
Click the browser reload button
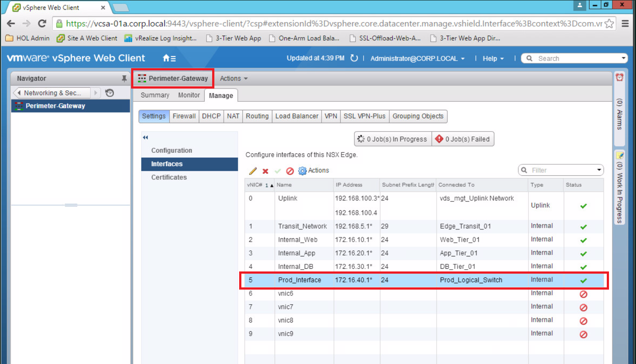[x=42, y=23]
